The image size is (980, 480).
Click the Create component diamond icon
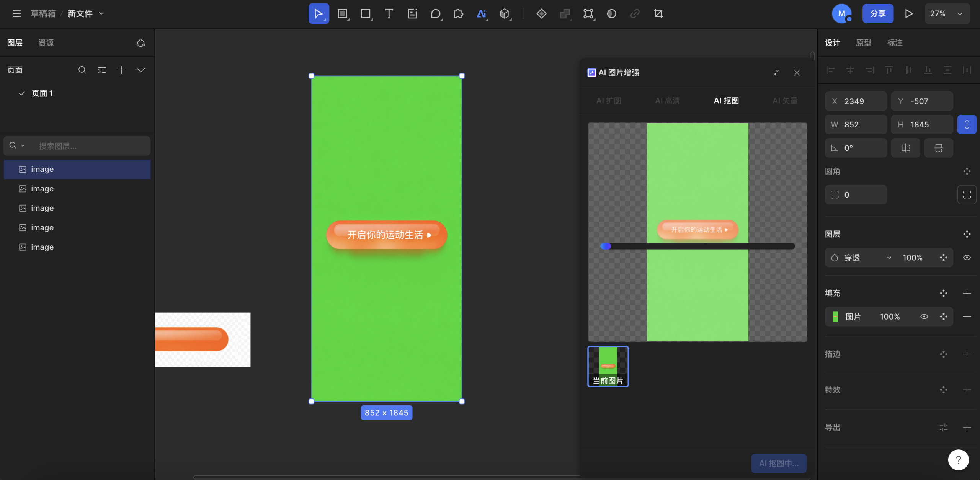(541, 14)
